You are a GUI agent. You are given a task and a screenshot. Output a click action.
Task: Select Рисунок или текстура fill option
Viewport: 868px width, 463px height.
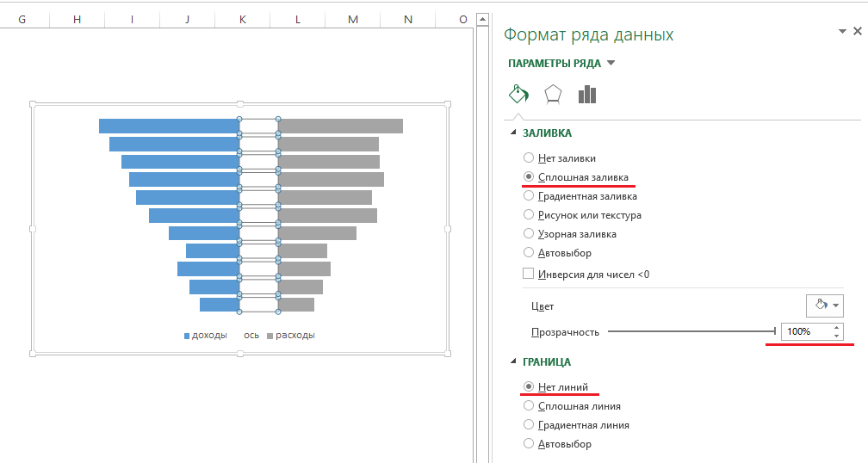529,215
